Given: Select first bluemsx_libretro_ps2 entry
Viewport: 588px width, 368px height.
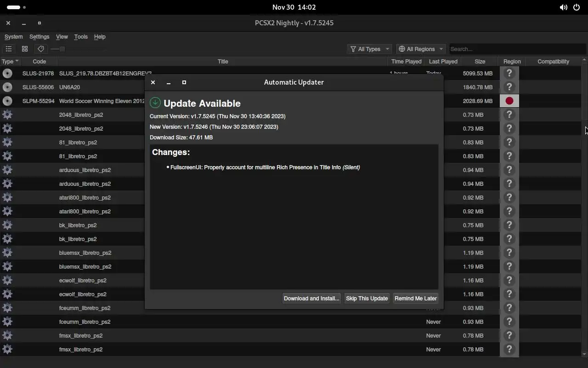Looking at the screenshot, I should coord(85,253).
